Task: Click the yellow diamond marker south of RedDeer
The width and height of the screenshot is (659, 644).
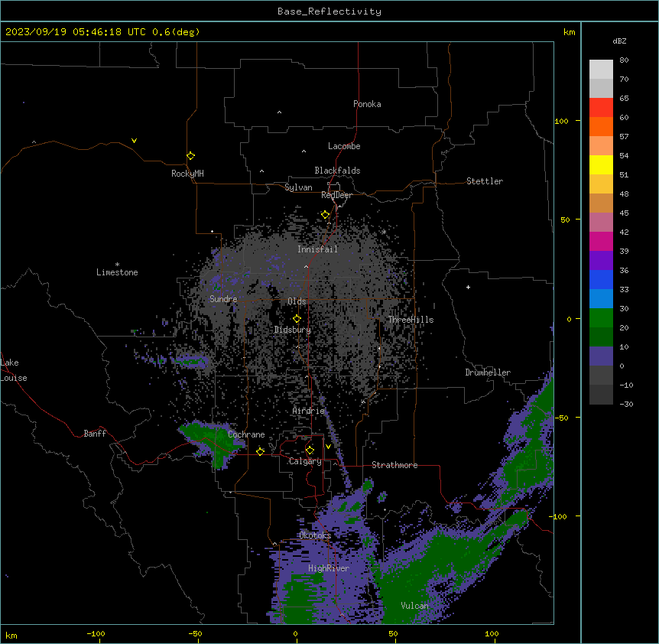Action: pos(326,215)
